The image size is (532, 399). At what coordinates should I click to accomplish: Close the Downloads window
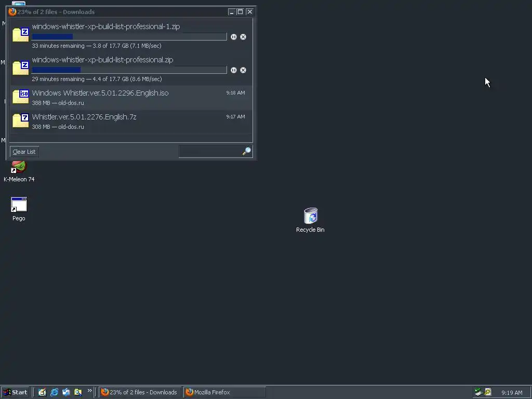point(250,12)
